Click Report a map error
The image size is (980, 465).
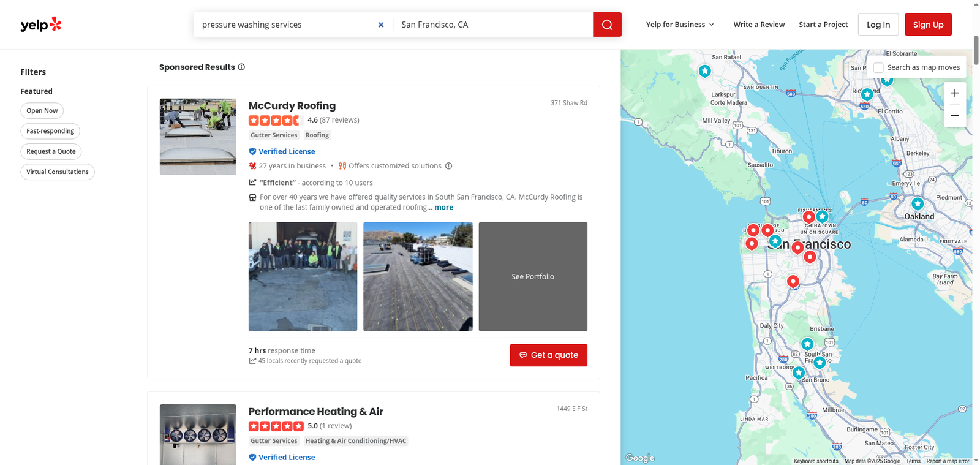click(x=948, y=461)
